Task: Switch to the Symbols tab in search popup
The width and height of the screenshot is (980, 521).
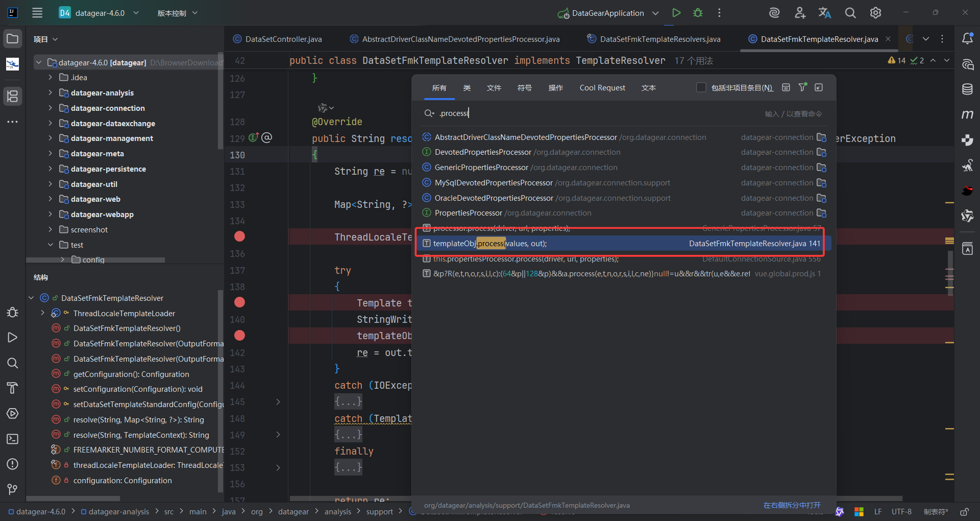Action: 524,88
